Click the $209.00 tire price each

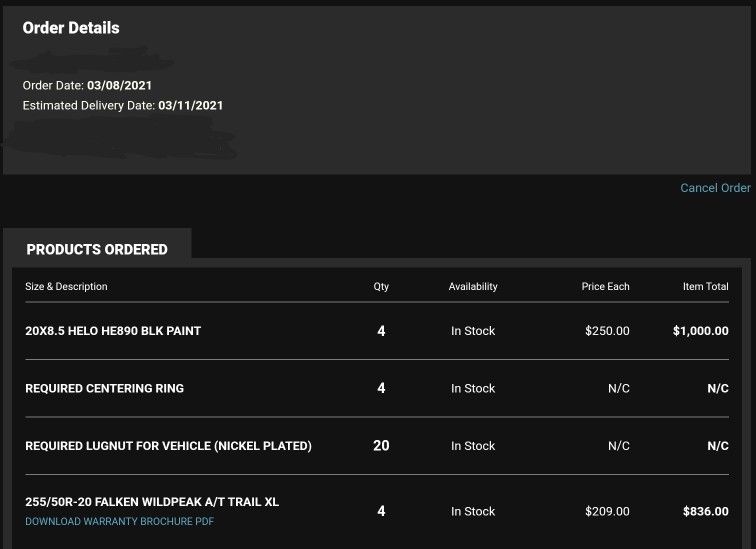(607, 511)
